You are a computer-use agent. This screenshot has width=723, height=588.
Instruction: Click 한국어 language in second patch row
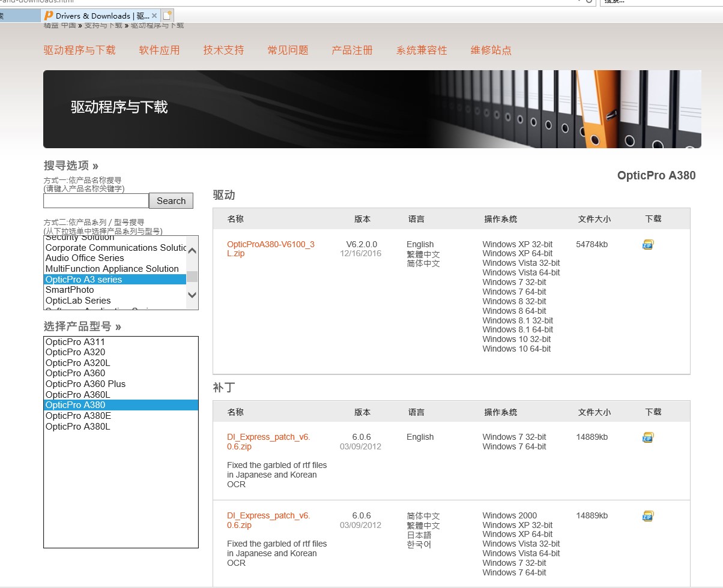(419, 545)
